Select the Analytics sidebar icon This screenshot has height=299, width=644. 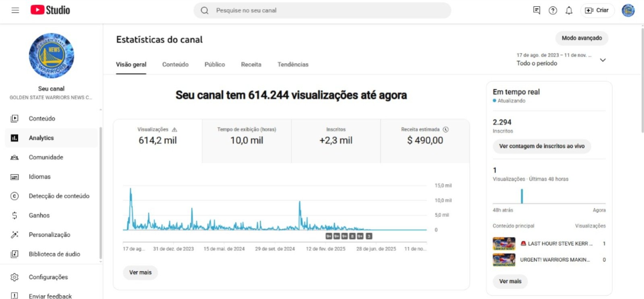(14, 138)
